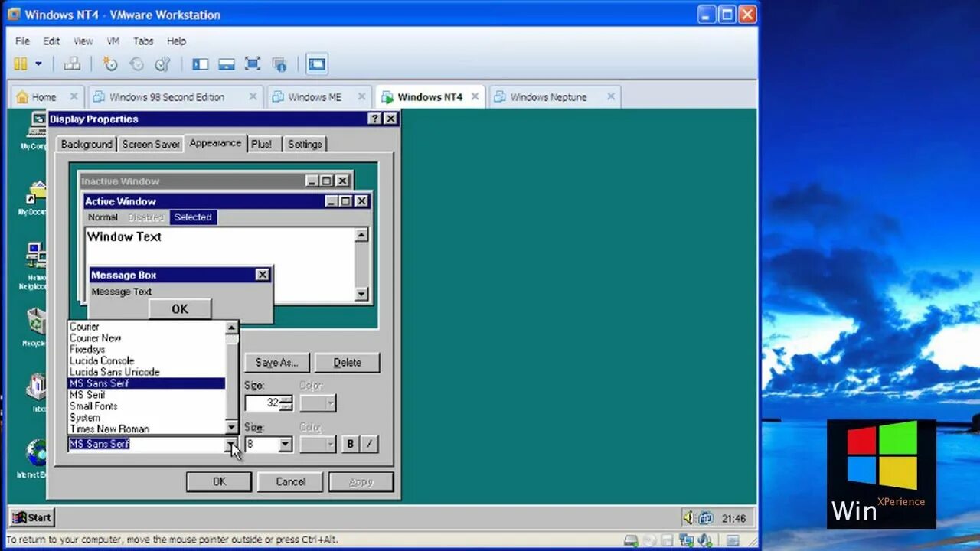Image resolution: width=980 pixels, height=551 pixels.
Task: Click the Revert to Snapshot toolbar icon
Action: point(136,64)
